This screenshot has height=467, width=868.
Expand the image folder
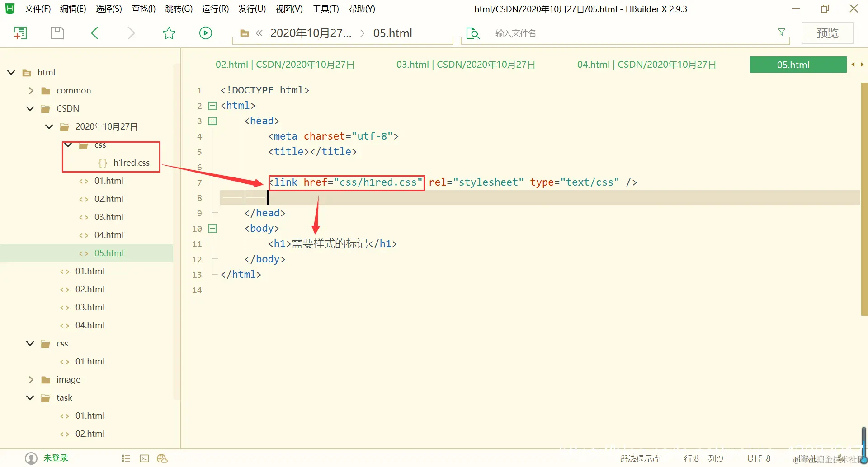(x=31, y=379)
